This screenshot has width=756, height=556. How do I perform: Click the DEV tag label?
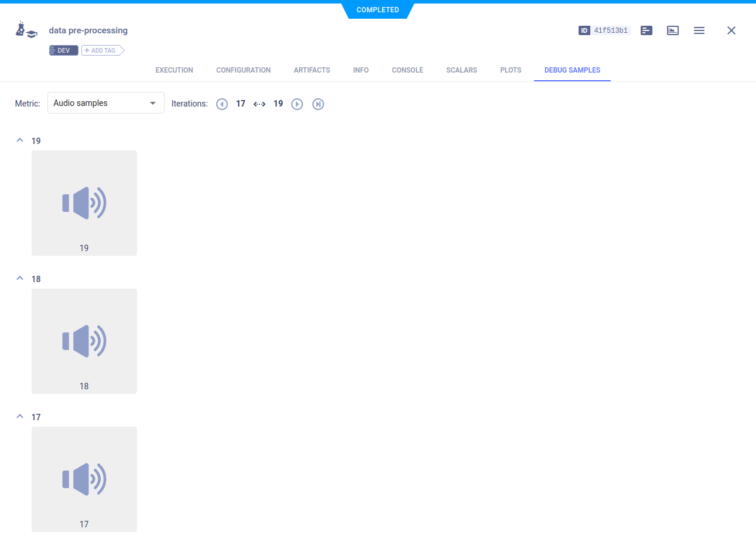63,51
